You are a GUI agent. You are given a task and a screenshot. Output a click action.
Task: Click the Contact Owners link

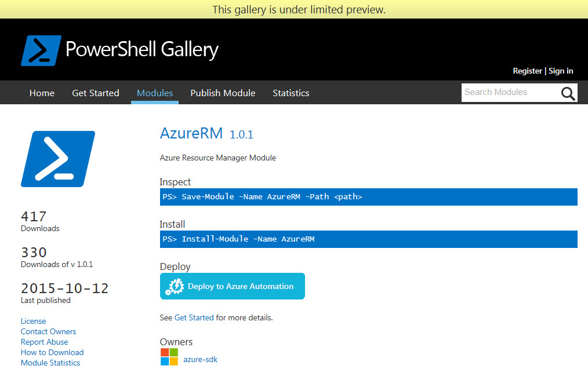pyautogui.click(x=48, y=331)
